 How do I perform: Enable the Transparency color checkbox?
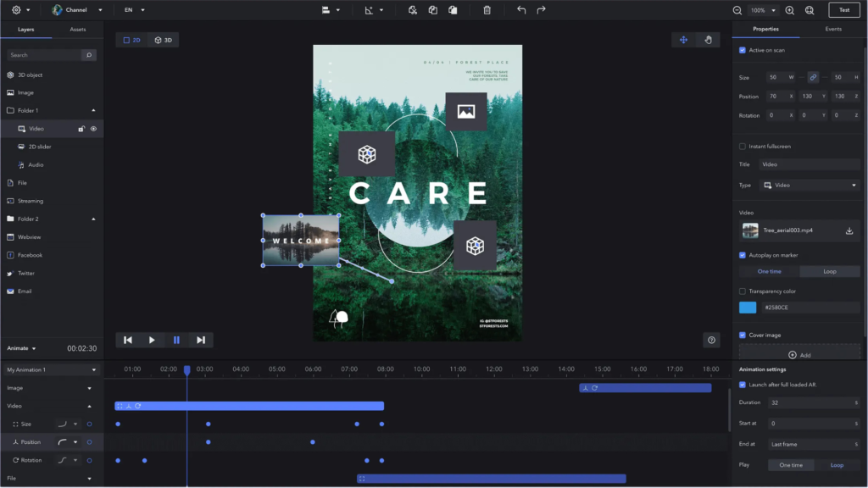click(743, 291)
